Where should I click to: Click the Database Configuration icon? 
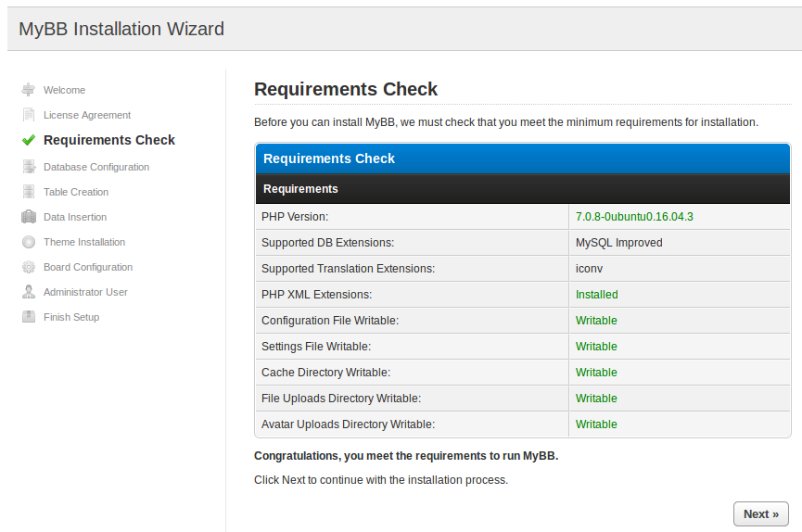(29, 167)
